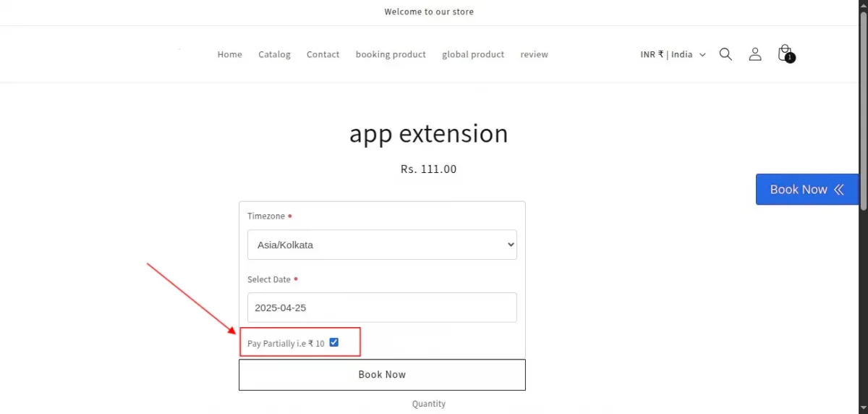Open the shopping cart icon

tap(785, 54)
